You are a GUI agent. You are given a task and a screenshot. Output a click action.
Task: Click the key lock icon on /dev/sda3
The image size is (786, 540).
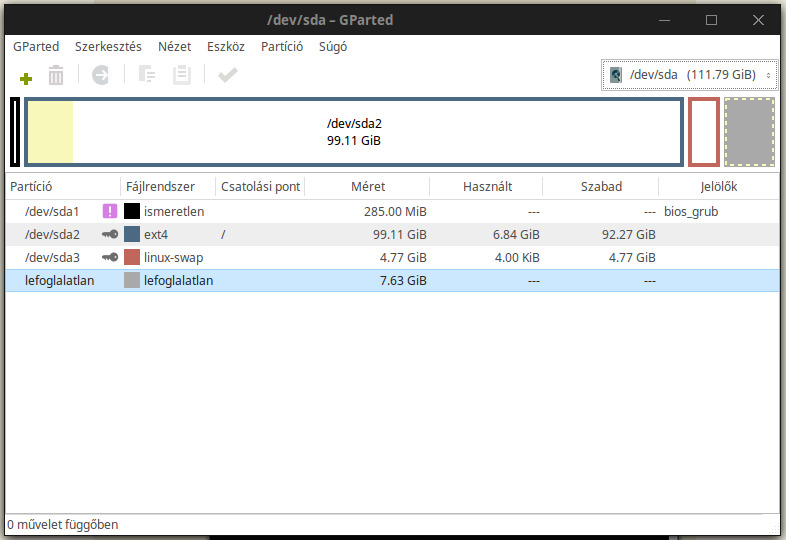pos(110,257)
